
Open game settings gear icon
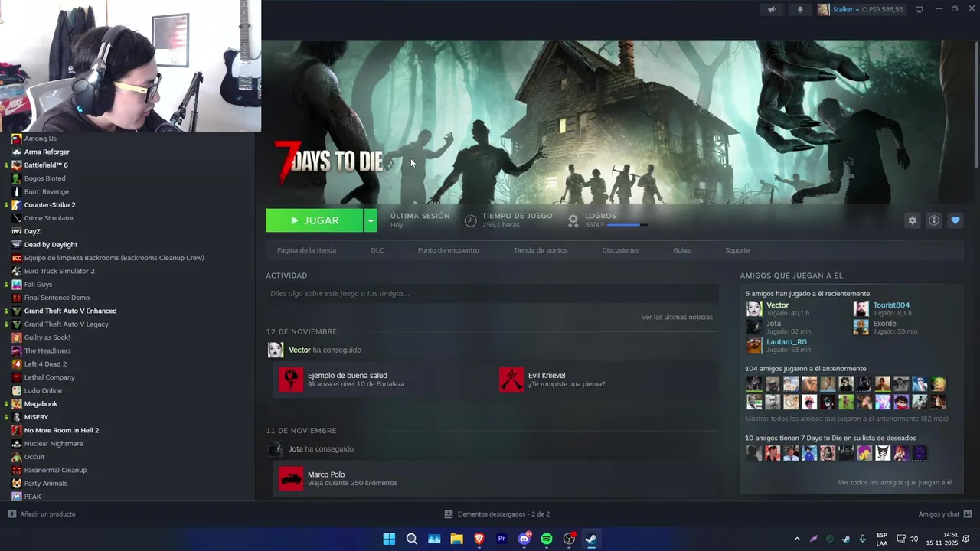pos(912,220)
